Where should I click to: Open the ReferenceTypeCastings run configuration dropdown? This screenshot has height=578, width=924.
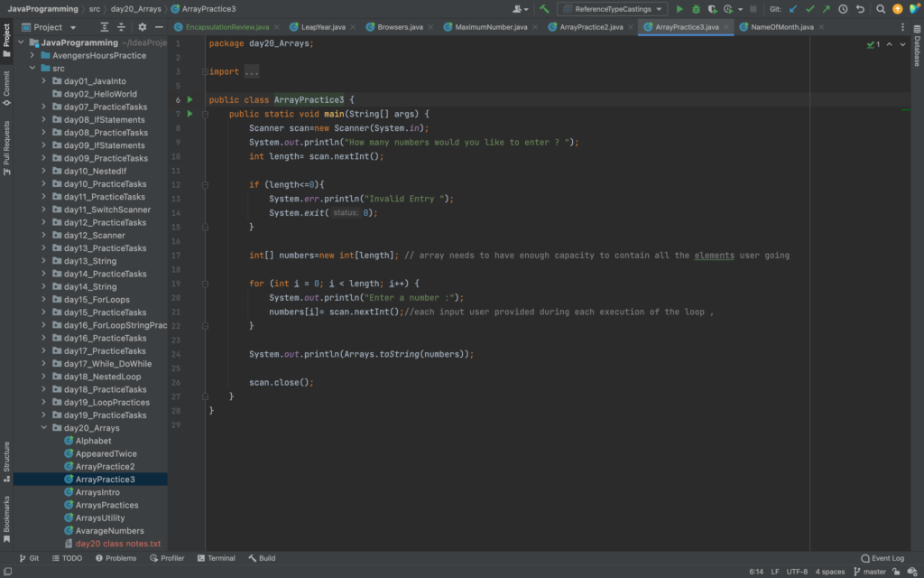(x=612, y=9)
